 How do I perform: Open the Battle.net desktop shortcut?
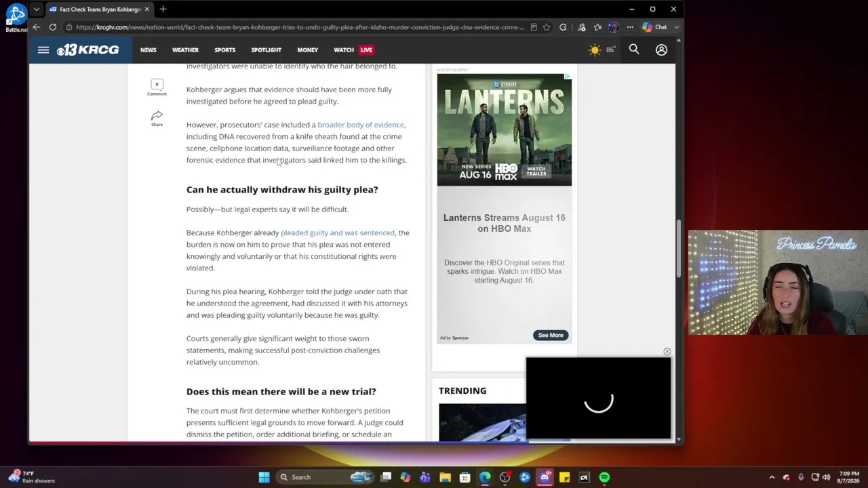16,18
